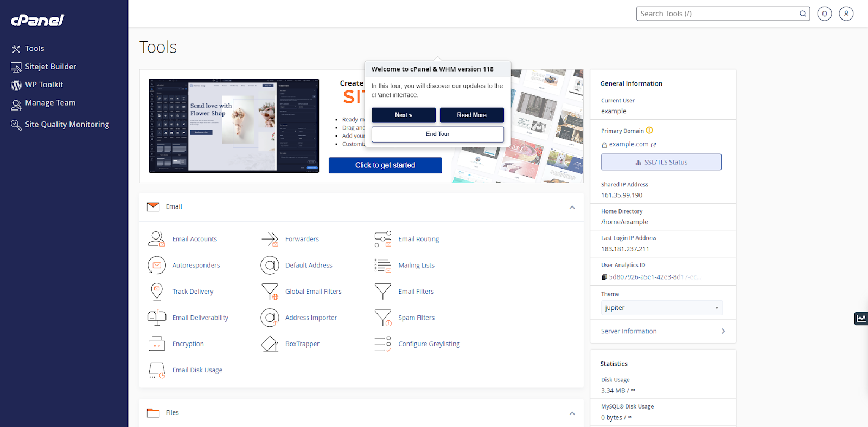Click the BoxTrapper icon
868x427 pixels.
[x=270, y=344]
